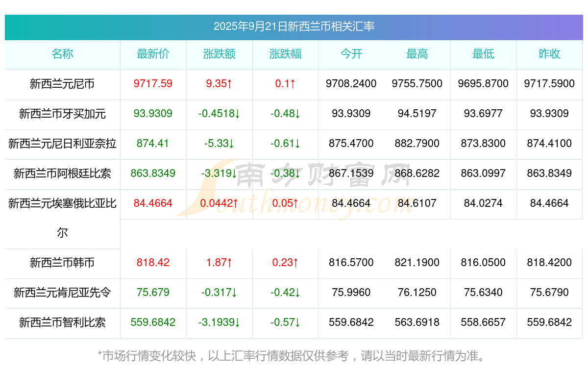Click the row name 新西兰币牙买加元
This screenshot has height=371, width=588.
click(62, 114)
